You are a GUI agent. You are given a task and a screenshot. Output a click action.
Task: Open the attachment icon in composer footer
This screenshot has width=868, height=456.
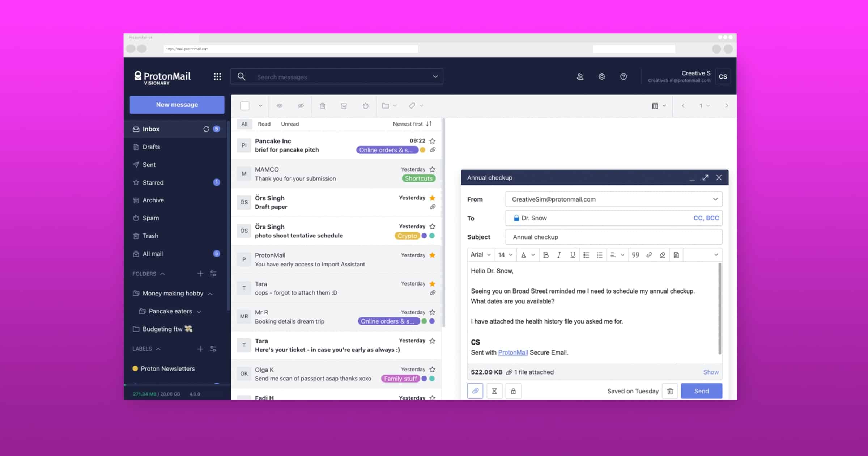point(475,391)
